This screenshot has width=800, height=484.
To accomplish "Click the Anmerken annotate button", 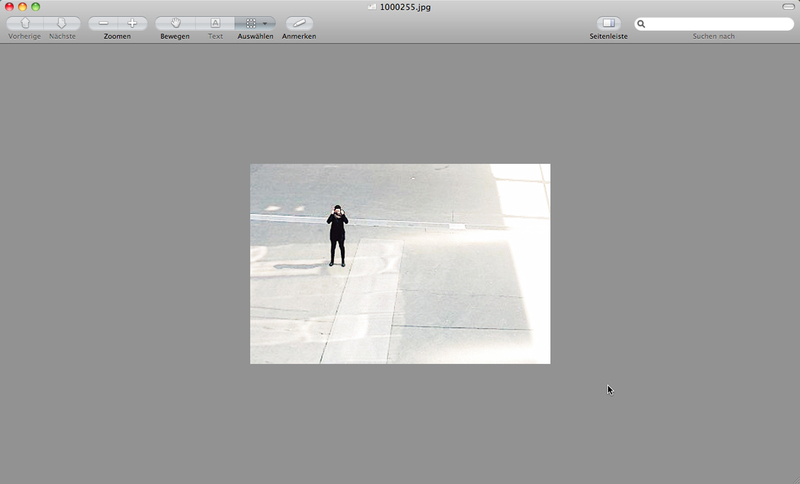I will coord(299,23).
